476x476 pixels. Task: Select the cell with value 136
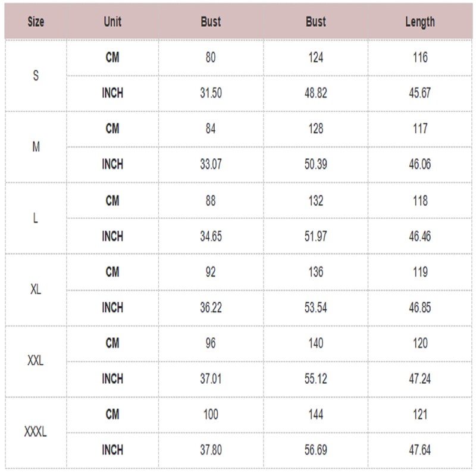316,272
